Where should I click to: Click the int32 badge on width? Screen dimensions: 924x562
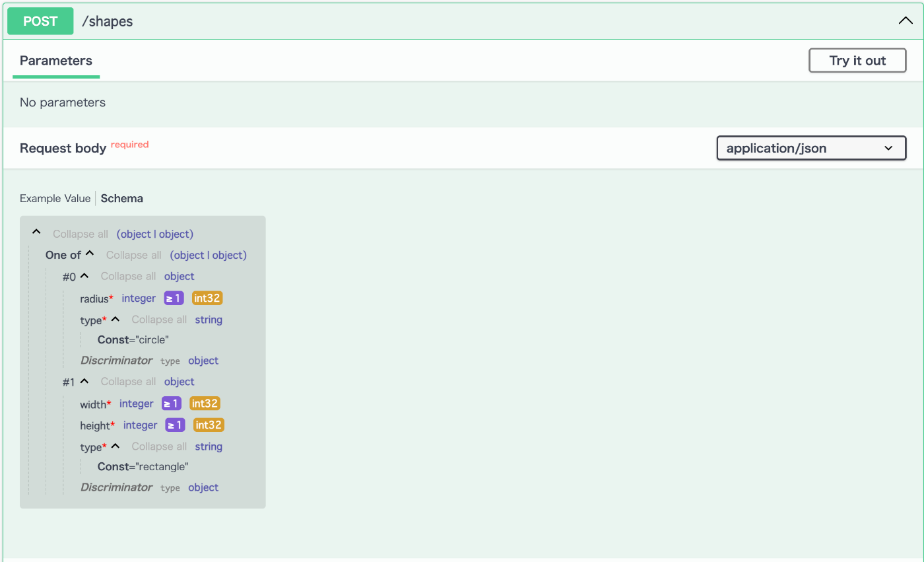point(205,404)
